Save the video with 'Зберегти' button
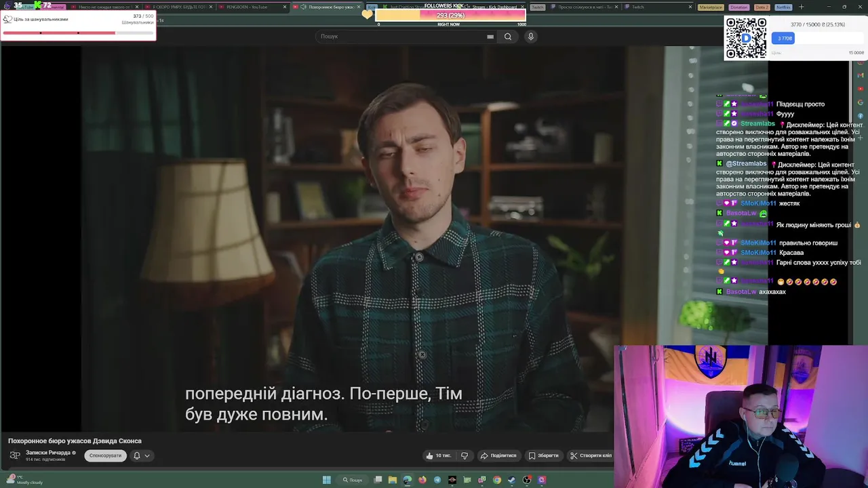This screenshot has width=868, height=488. pyautogui.click(x=544, y=455)
